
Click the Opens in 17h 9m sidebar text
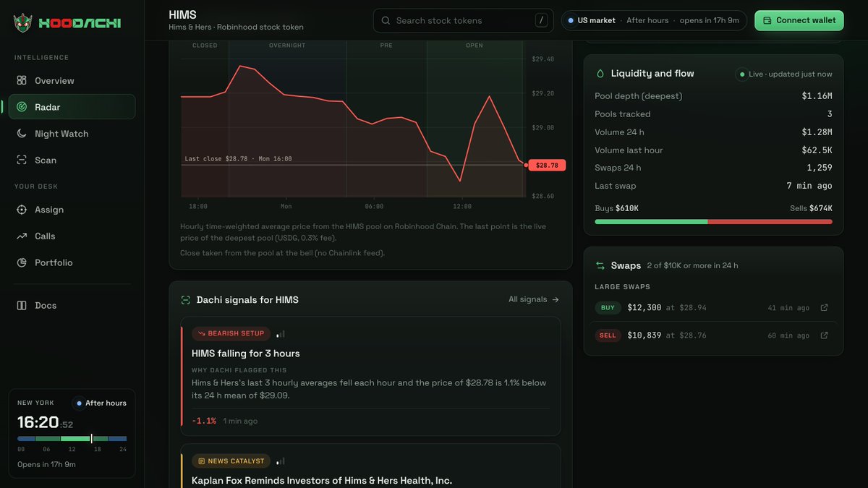click(x=46, y=464)
